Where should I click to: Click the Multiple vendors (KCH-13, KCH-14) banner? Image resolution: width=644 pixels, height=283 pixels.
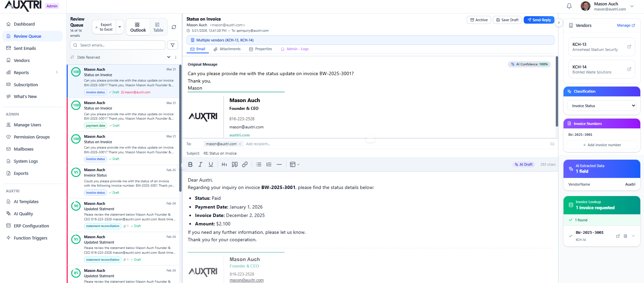370,40
